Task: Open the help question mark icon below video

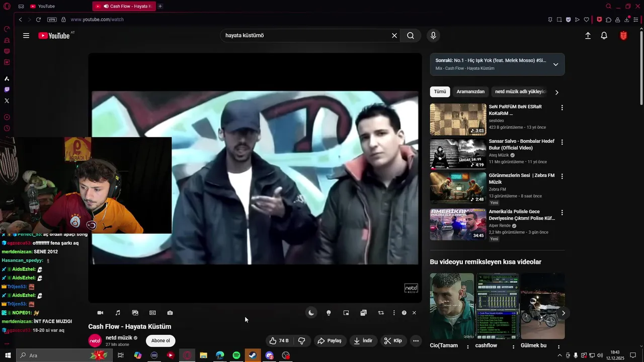Action: point(404,313)
